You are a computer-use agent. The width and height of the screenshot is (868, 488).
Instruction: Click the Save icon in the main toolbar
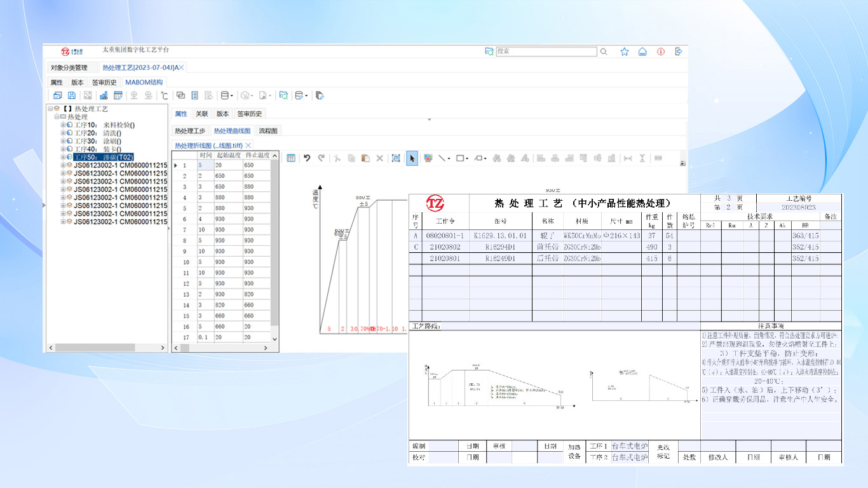click(71, 95)
